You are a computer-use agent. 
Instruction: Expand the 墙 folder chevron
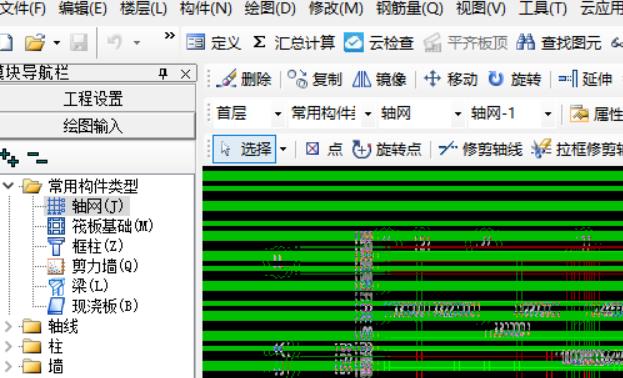pyautogui.click(x=8, y=366)
